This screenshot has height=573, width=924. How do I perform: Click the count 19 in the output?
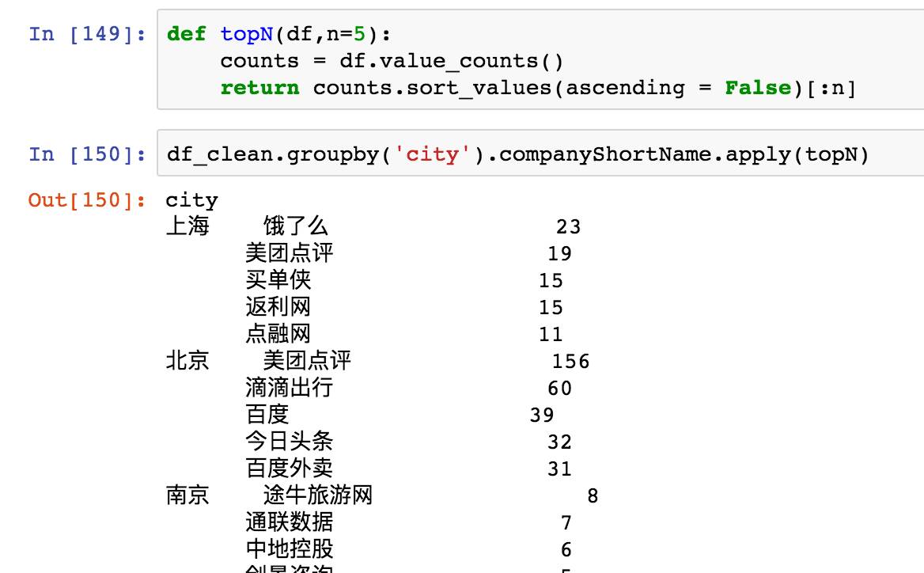pos(559,254)
